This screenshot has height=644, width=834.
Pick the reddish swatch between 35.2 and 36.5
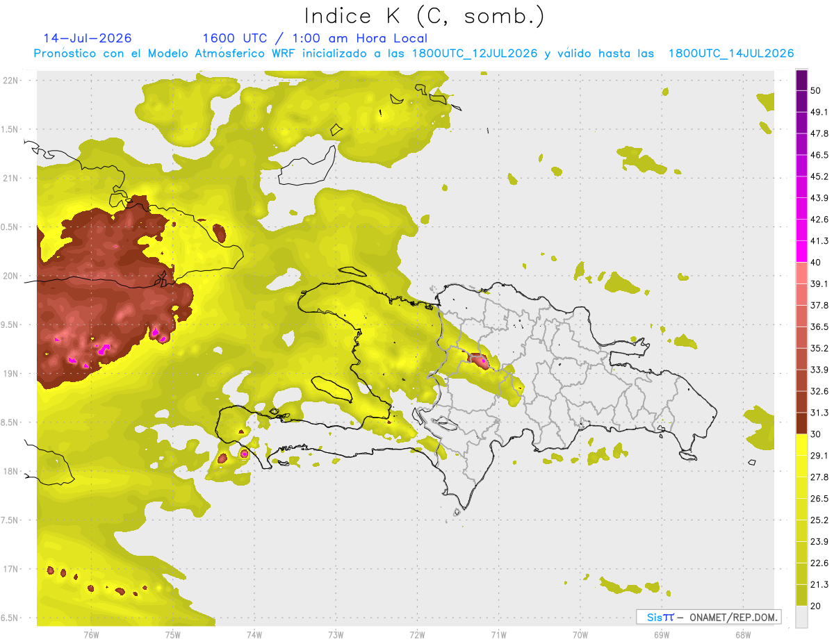click(801, 337)
